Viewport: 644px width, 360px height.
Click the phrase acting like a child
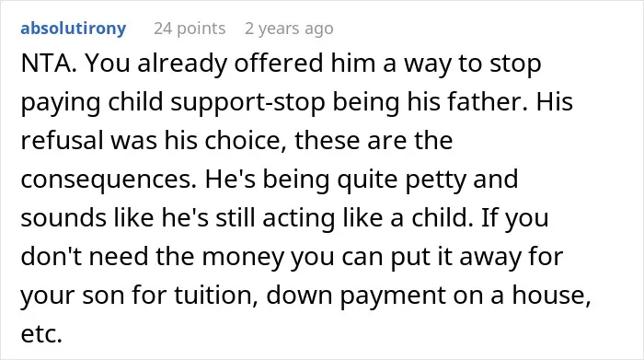tap(365, 217)
